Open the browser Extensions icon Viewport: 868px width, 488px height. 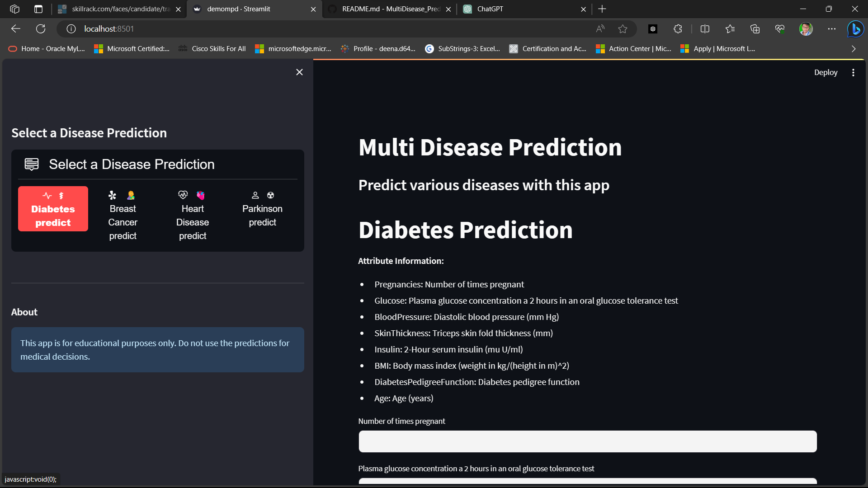[x=678, y=28]
